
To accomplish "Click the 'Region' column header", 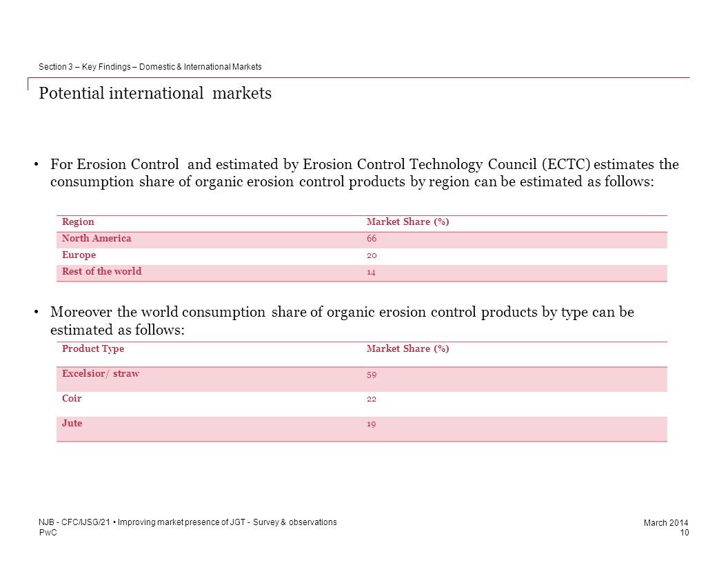I will point(78,222).
